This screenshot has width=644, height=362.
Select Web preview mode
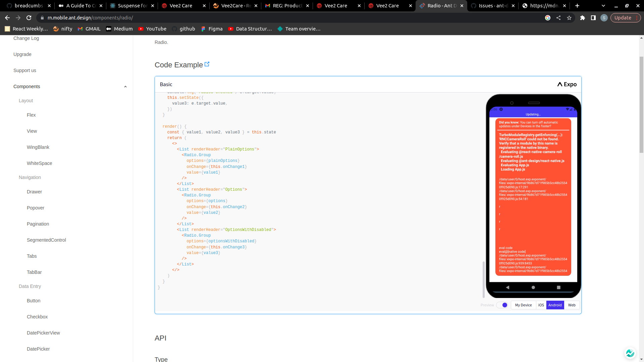(572, 305)
